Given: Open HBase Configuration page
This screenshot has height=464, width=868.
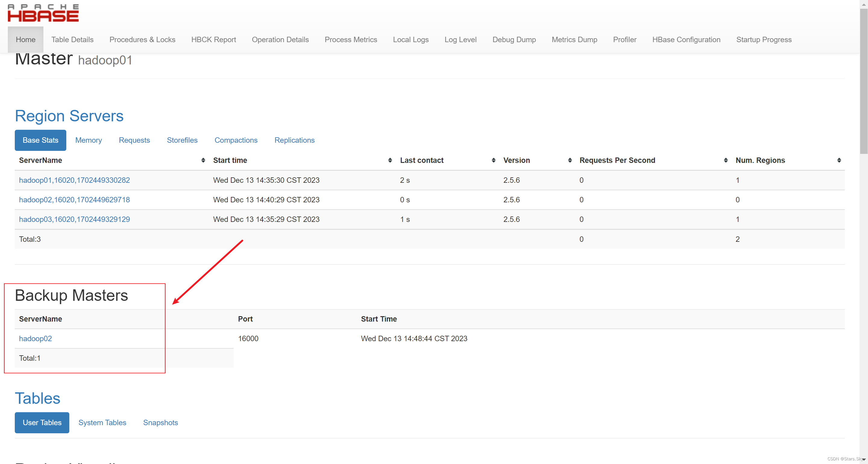Looking at the screenshot, I should click(x=686, y=40).
